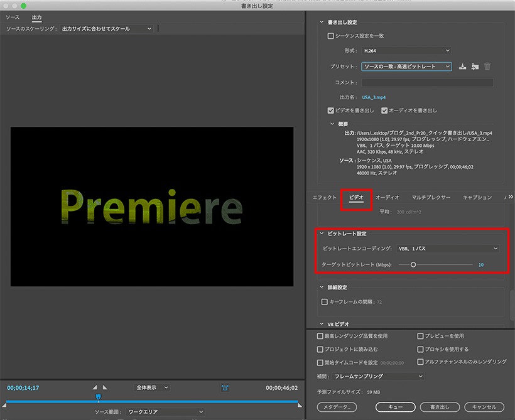Image resolution: width=515 pixels, height=420 pixels.
Task: Click the Premiere preview video frame
Action: pyautogui.click(x=152, y=207)
